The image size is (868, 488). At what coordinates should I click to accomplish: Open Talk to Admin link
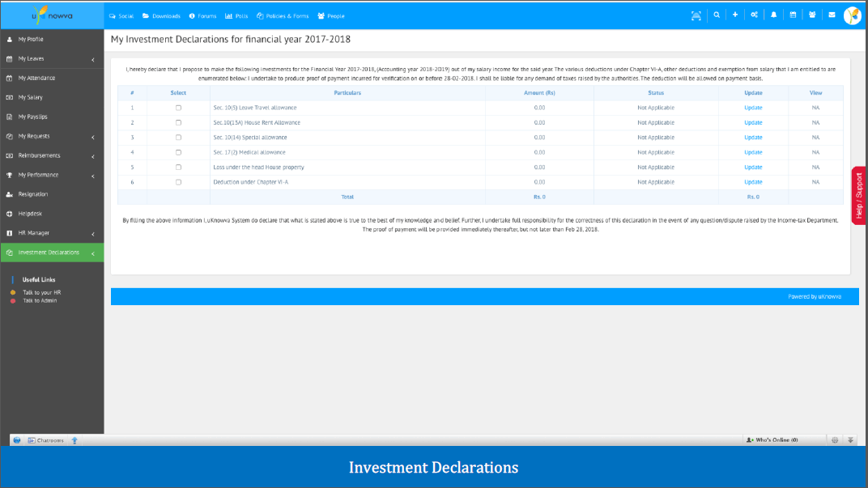point(40,301)
